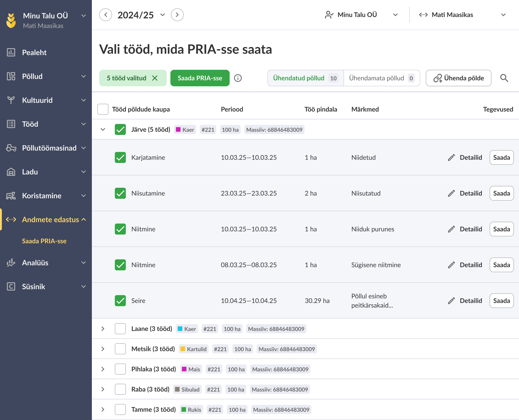Clear the 5 tööd valitud selection with X
The width and height of the screenshot is (519, 420).
[x=155, y=78]
